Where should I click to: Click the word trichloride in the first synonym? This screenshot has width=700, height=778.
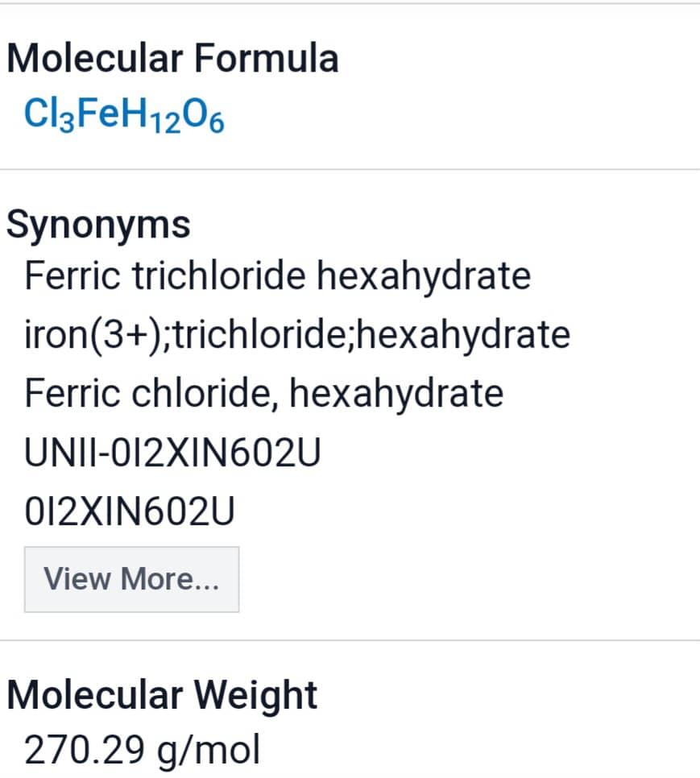tap(219, 275)
